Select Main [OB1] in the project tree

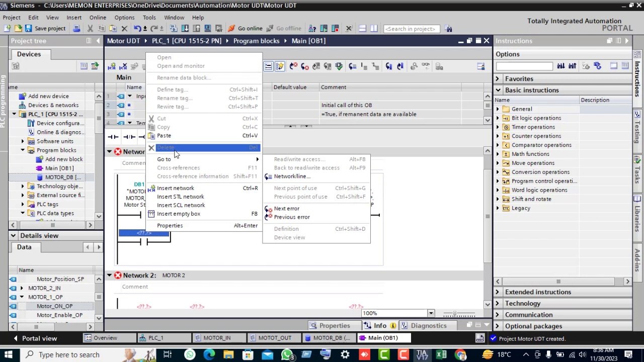coord(59,168)
